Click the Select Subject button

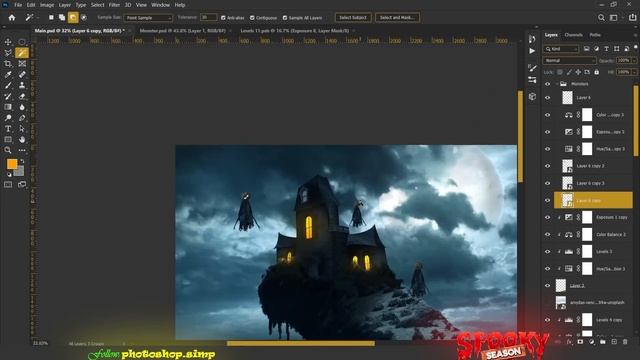(353, 18)
